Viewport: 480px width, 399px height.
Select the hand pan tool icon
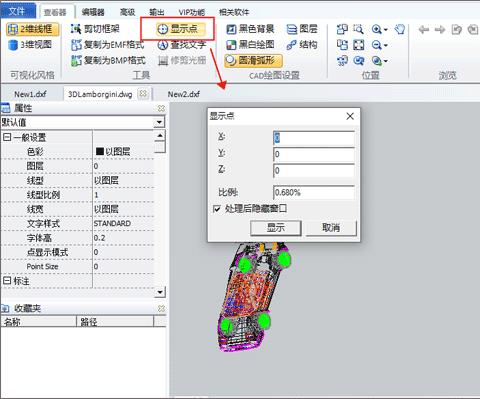[400, 29]
